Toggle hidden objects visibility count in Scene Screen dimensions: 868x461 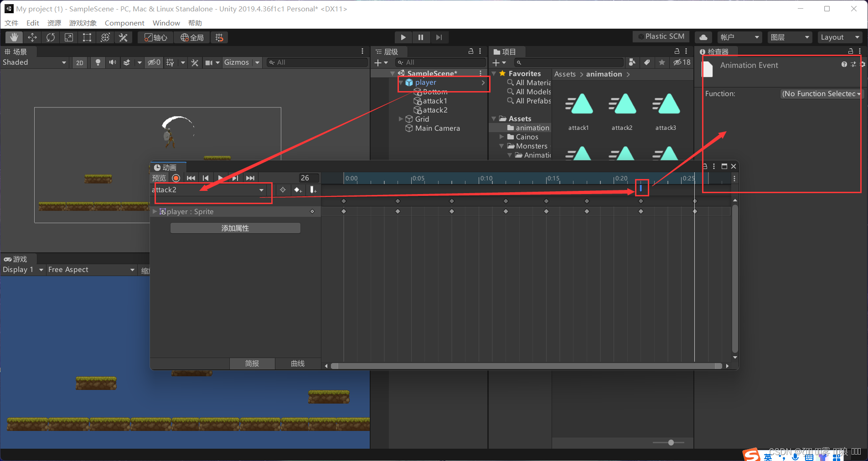pyautogui.click(x=154, y=62)
